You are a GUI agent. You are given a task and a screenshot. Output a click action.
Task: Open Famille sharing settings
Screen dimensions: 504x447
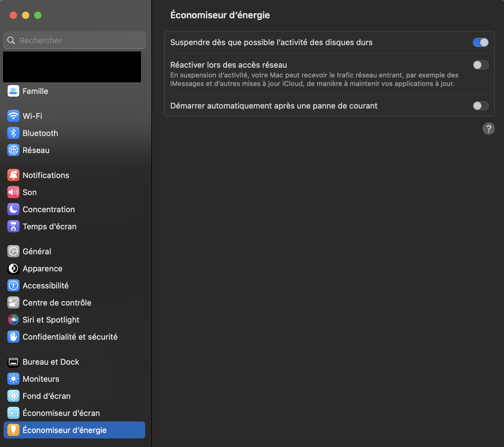coord(35,91)
